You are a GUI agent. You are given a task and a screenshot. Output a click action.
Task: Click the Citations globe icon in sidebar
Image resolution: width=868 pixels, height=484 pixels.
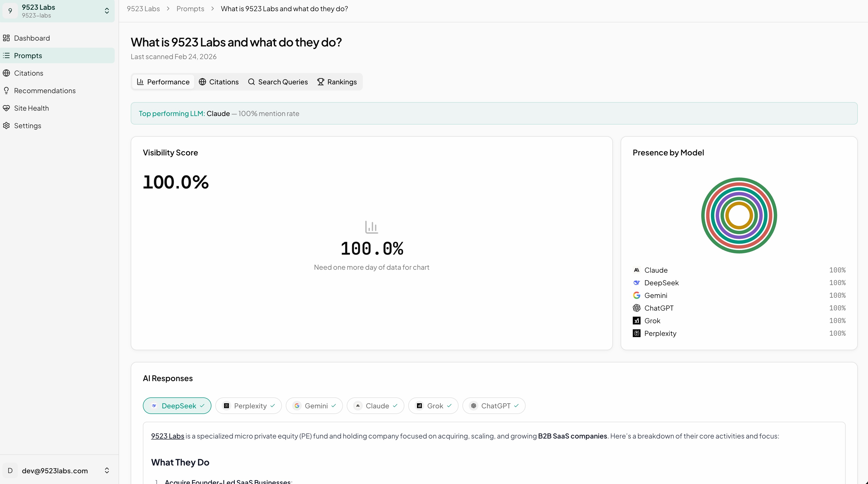pos(6,73)
